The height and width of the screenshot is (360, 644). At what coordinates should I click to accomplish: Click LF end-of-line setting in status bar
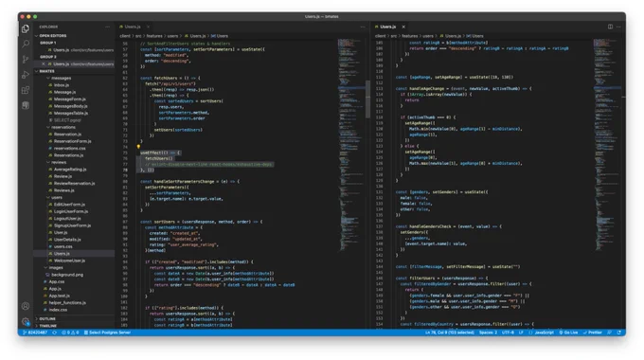tap(521, 333)
